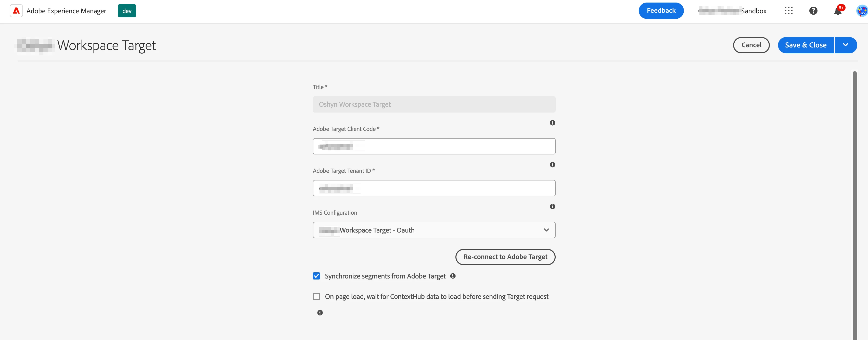Click the Adobe logo icon
This screenshot has height=340, width=868.
pos(16,11)
